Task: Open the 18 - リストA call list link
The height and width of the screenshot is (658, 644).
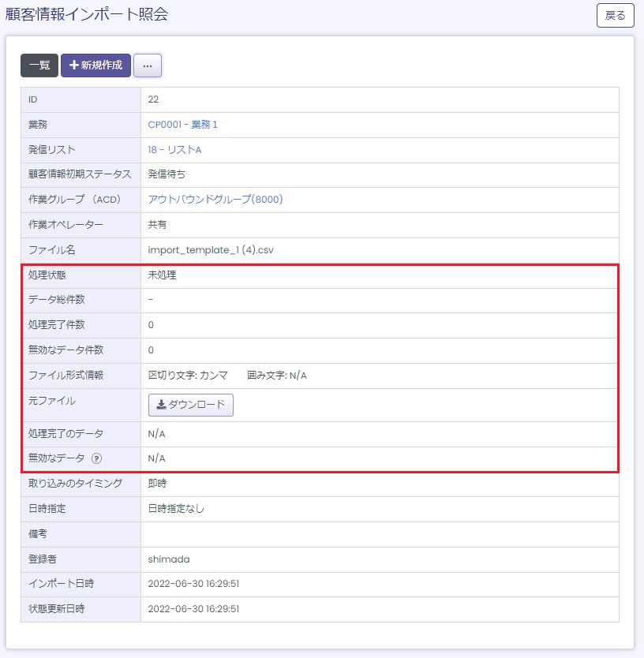Action: click(x=174, y=150)
